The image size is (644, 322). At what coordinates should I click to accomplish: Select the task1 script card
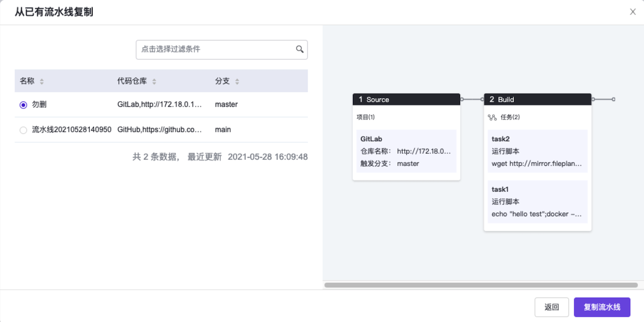[537, 202]
